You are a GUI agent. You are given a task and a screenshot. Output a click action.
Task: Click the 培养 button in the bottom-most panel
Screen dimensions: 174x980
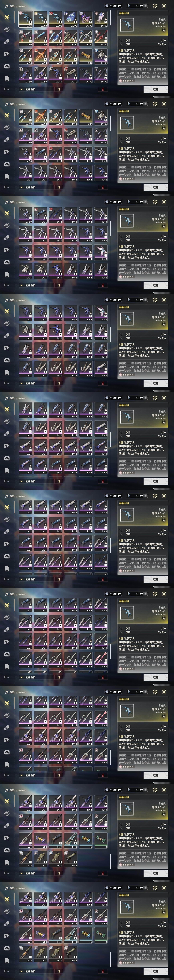click(156, 971)
